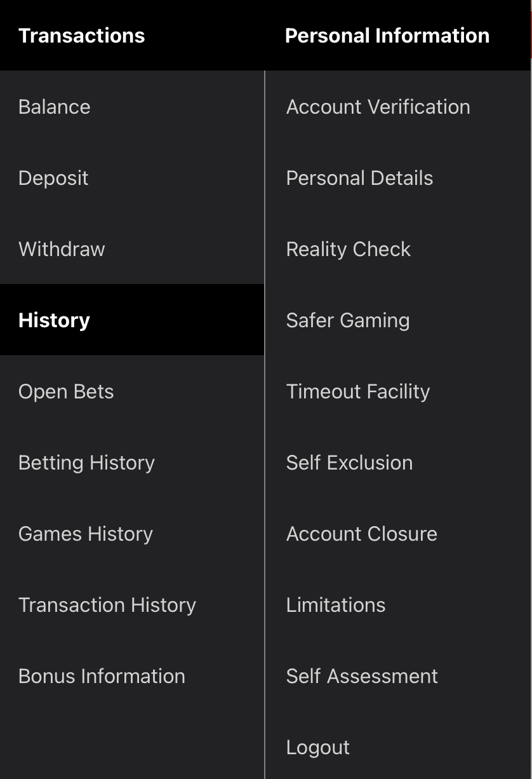Click the Personal Information header
Viewport: 532px width, 779px height.
[x=387, y=36]
